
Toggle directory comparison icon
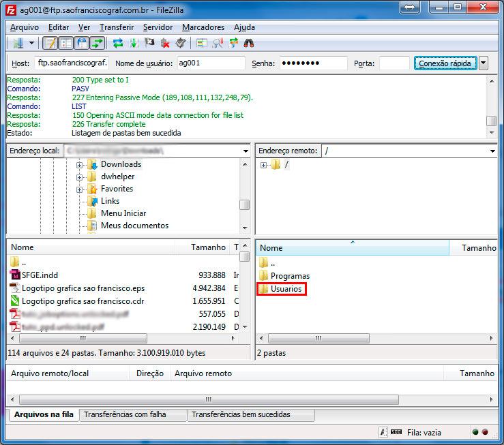pyautogui.click(x=218, y=43)
